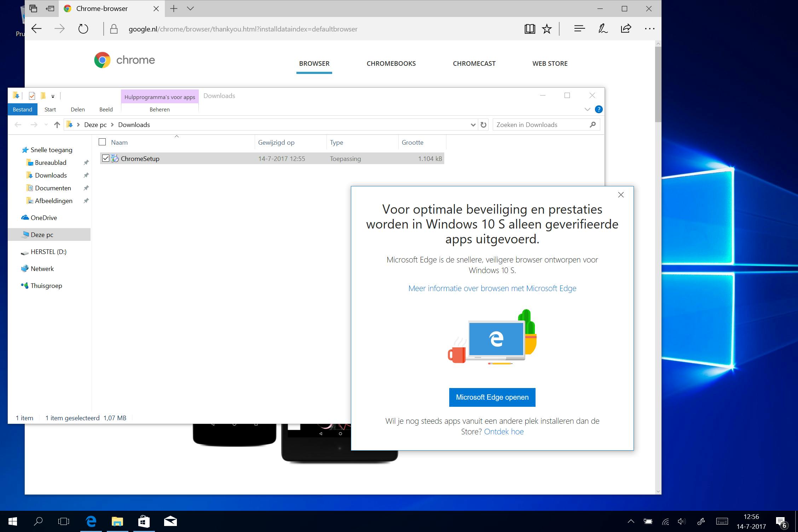Open Explorer help question mark icon
Image resolution: width=798 pixels, height=532 pixels.
point(598,109)
